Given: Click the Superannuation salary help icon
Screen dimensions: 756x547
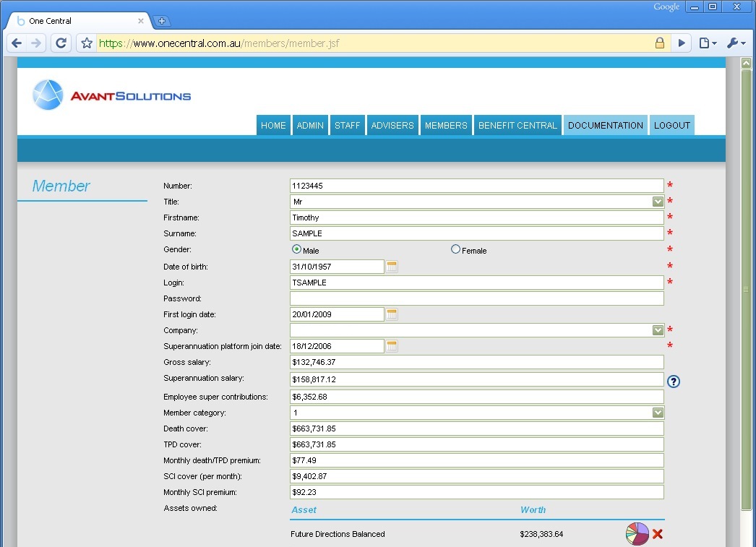Looking at the screenshot, I should point(673,382).
